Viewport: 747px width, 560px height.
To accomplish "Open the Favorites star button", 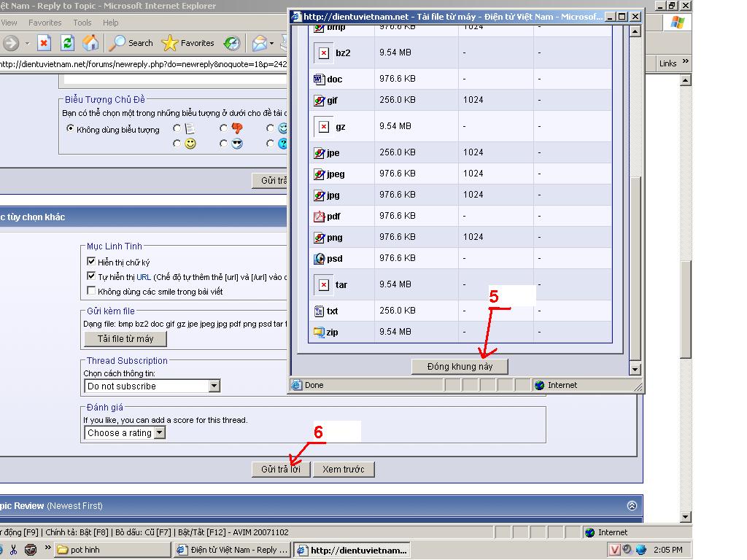I will 187,43.
